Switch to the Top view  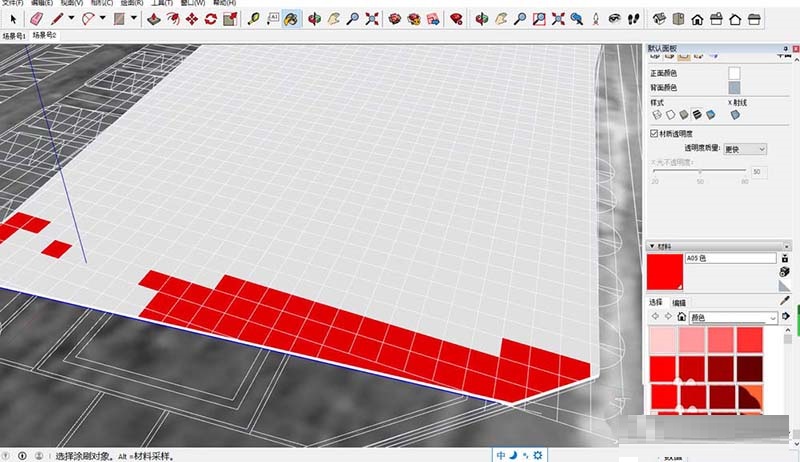[678, 19]
